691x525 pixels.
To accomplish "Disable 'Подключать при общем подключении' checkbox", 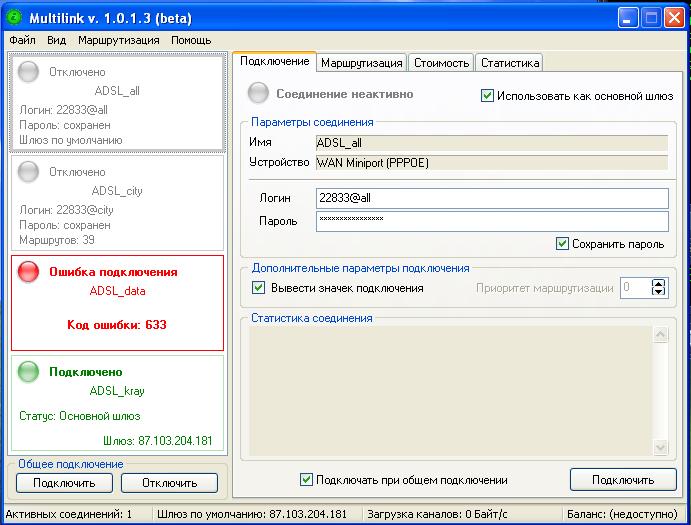I will [307, 480].
